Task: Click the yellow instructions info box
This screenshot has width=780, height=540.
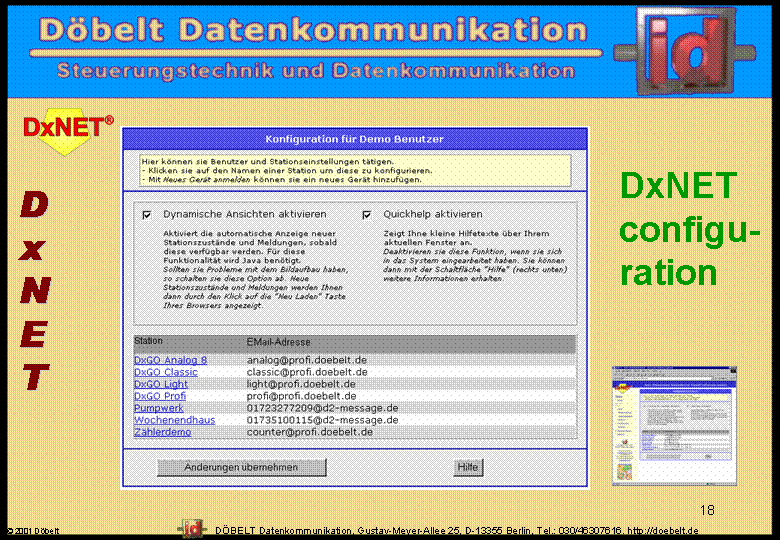Action: pyautogui.click(x=355, y=171)
